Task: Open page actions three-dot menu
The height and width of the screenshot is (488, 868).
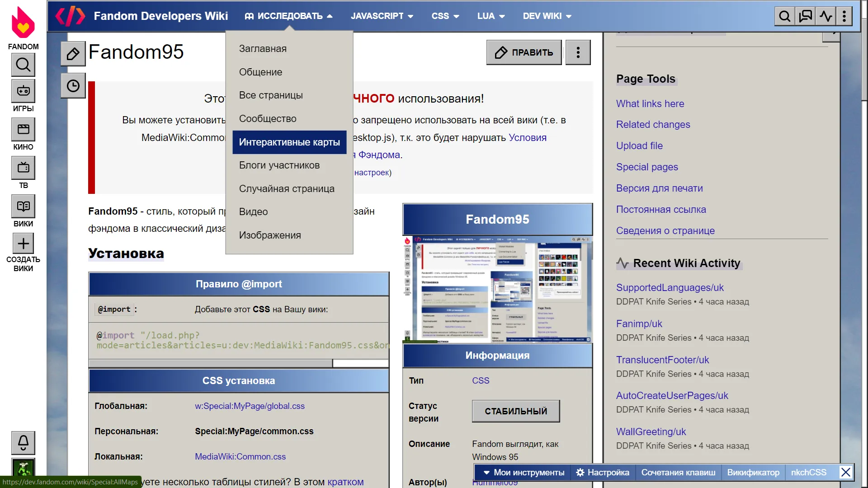Action: [578, 52]
